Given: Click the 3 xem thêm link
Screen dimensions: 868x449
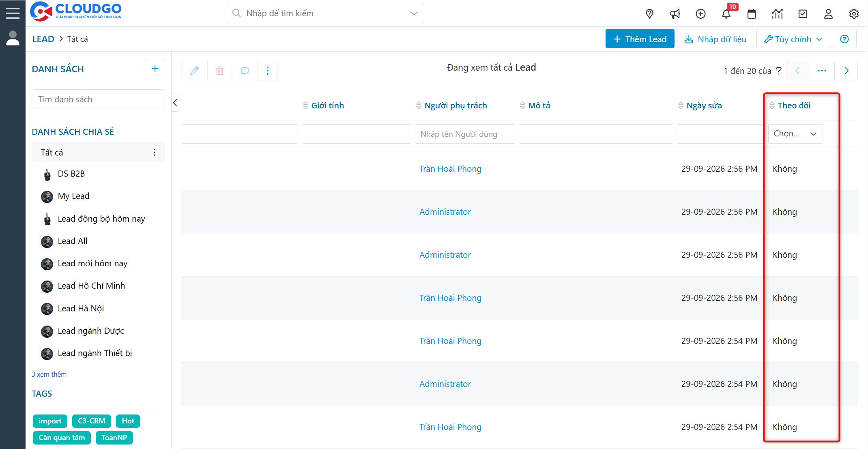Looking at the screenshot, I should pyautogui.click(x=49, y=374).
